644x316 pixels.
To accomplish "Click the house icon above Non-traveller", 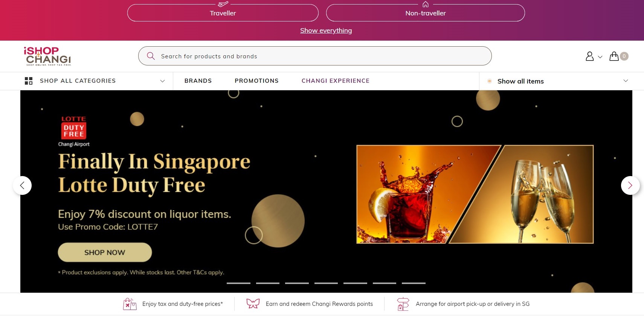I will [x=426, y=4].
